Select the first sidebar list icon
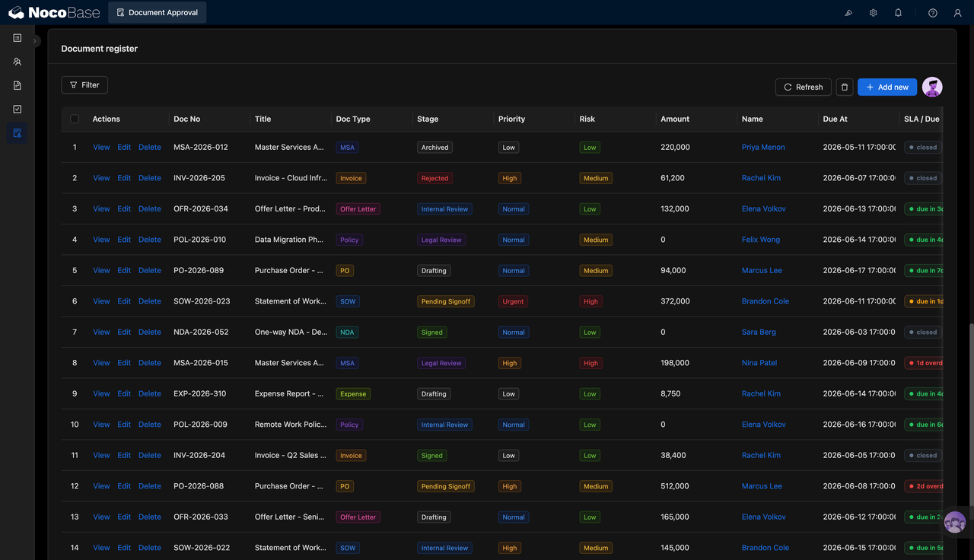The image size is (974, 560). coord(17,38)
